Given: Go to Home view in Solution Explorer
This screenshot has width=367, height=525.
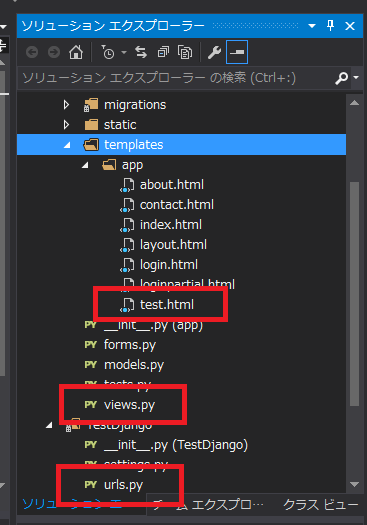Looking at the screenshot, I should pyautogui.click(x=76, y=52).
